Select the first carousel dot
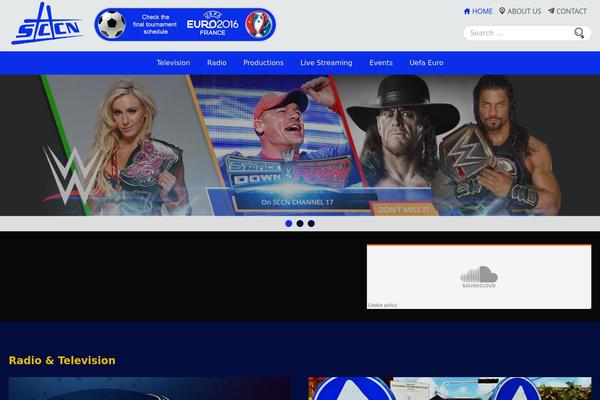The height and width of the screenshot is (400, 600). coord(289,223)
